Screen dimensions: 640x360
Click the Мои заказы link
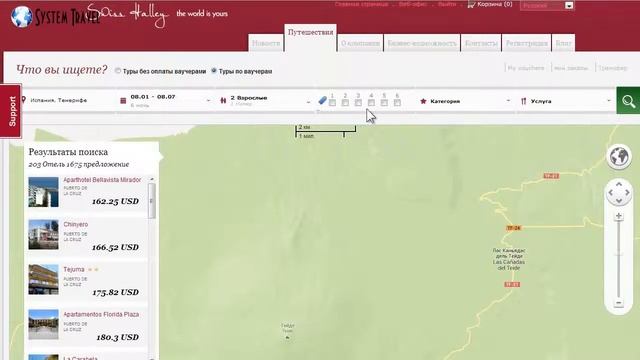coord(571,68)
